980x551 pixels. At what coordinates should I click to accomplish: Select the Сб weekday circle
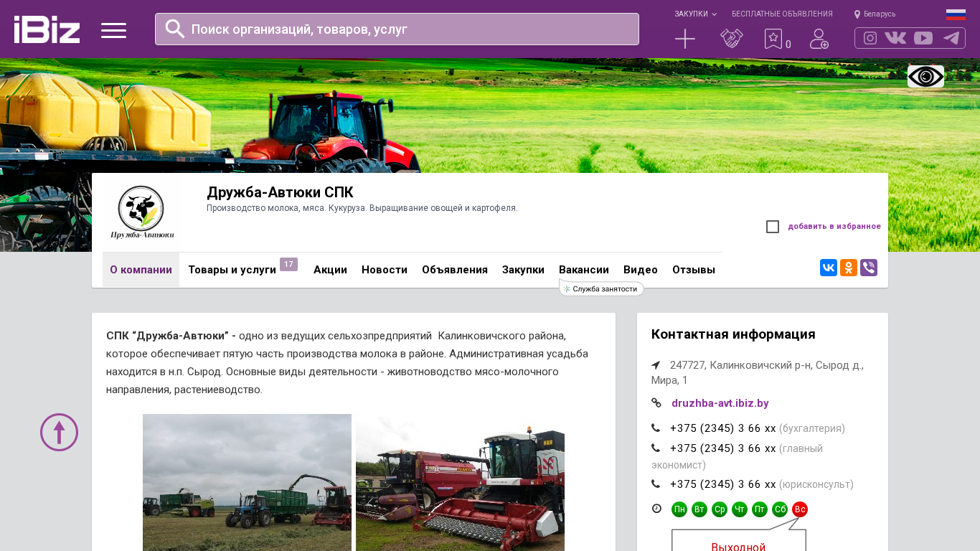(780, 509)
